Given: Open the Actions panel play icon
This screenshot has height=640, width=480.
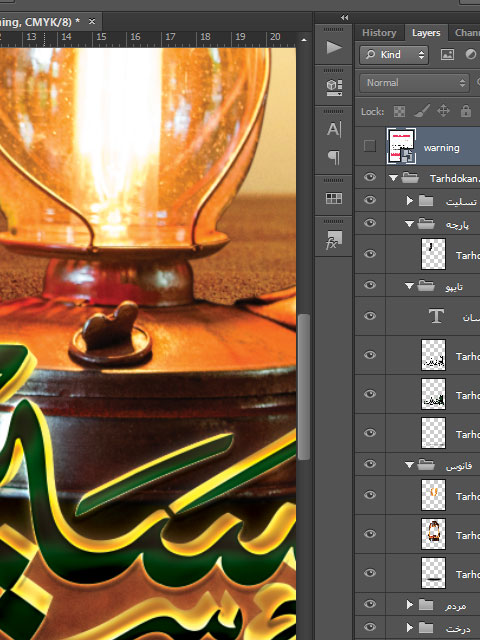Looking at the screenshot, I should [x=334, y=48].
